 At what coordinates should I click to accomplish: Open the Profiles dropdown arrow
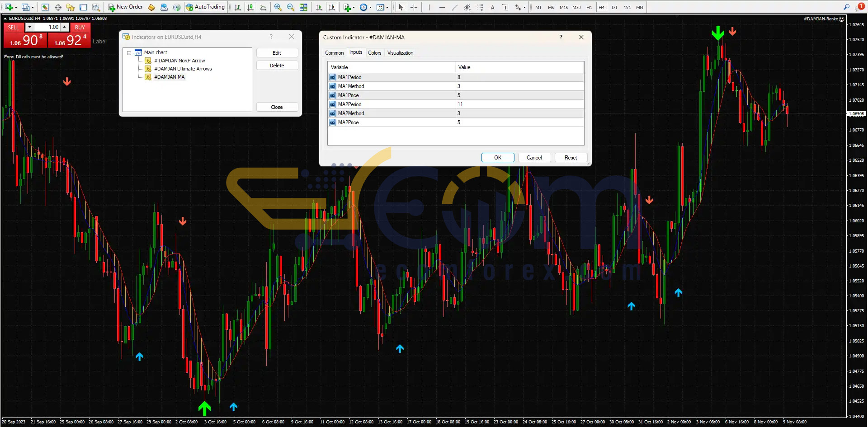coord(33,7)
